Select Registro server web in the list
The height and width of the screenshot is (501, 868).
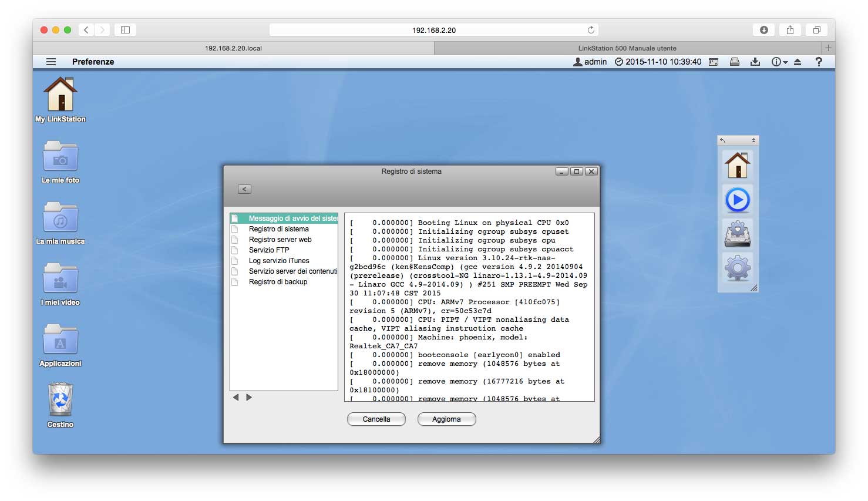[x=284, y=240]
